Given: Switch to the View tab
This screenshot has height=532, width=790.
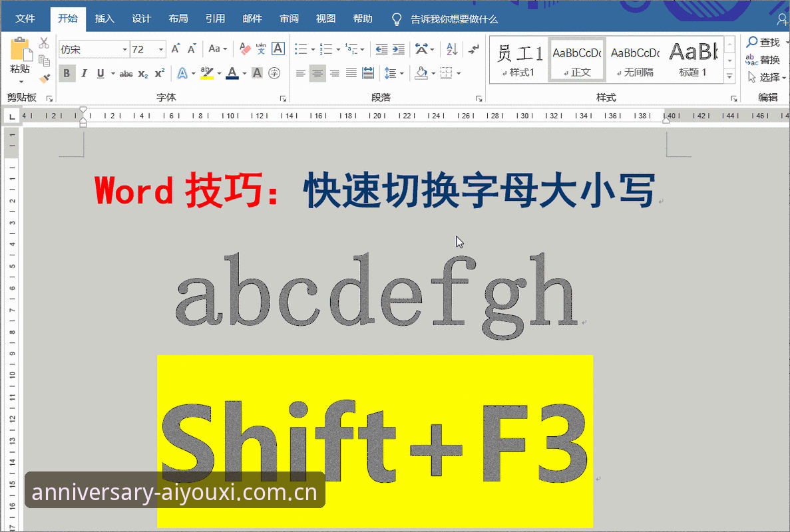Looking at the screenshot, I should [325, 19].
